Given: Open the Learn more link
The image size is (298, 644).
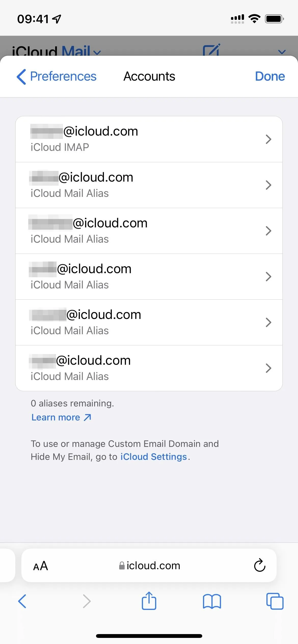Looking at the screenshot, I should tap(61, 417).
